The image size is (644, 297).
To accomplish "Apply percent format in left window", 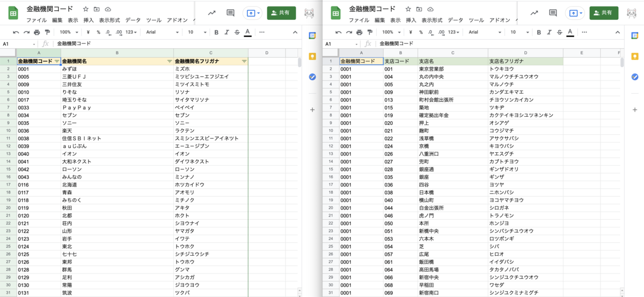I will click(x=98, y=32).
